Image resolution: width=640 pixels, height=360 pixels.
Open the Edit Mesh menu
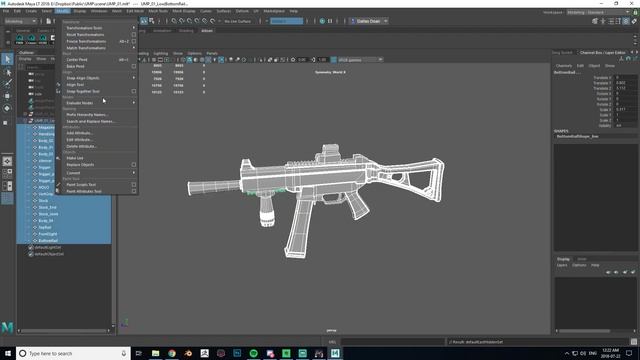pos(135,11)
